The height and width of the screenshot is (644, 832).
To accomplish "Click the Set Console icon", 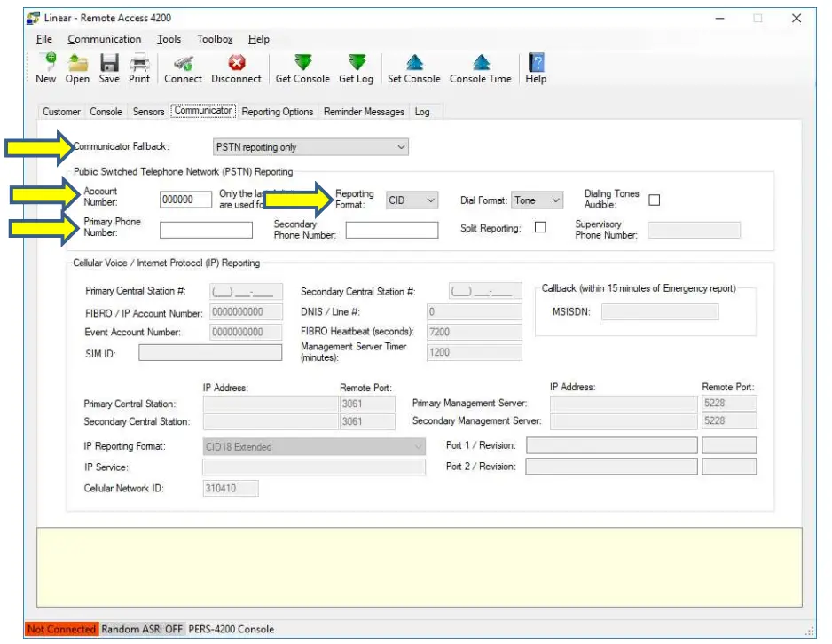I will click(x=413, y=67).
